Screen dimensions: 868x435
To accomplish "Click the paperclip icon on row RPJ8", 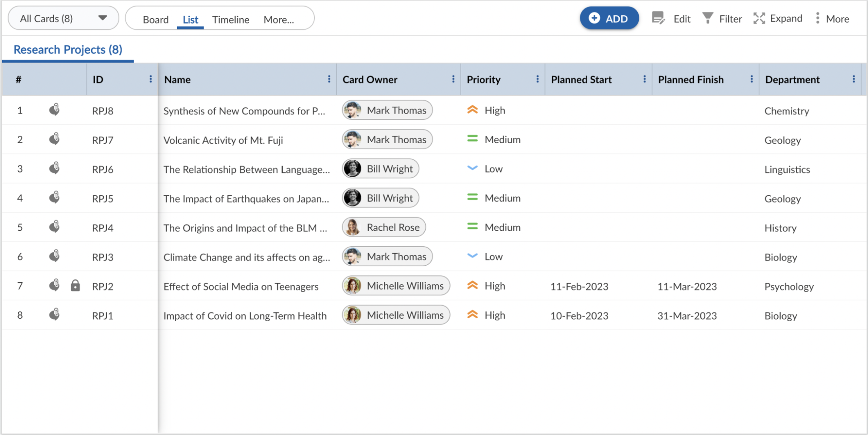I will [54, 110].
